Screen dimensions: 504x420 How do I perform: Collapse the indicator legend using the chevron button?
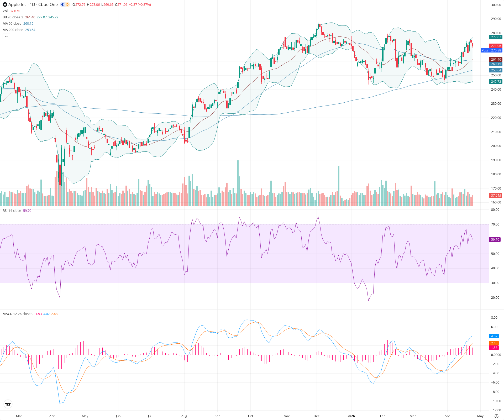point(6,36)
